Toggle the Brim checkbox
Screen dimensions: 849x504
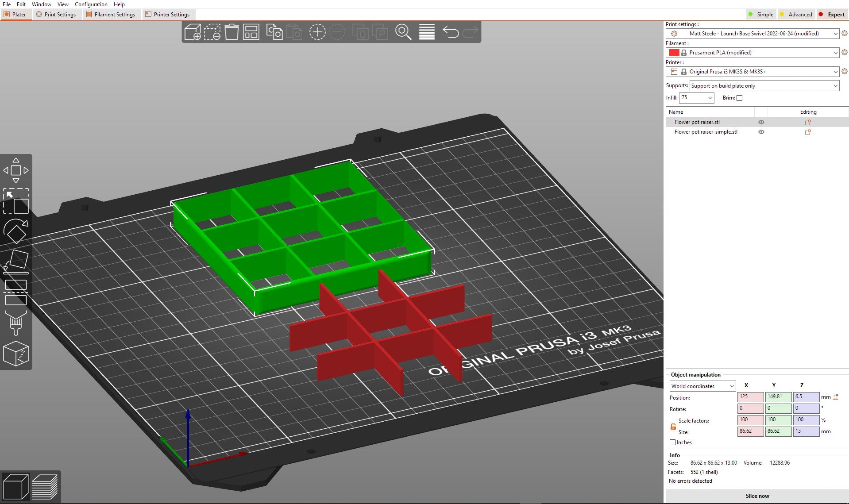pyautogui.click(x=739, y=98)
